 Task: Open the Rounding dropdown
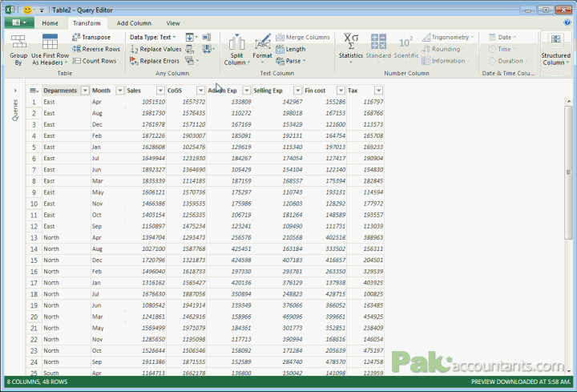pyautogui.click(x=443, y=49)
